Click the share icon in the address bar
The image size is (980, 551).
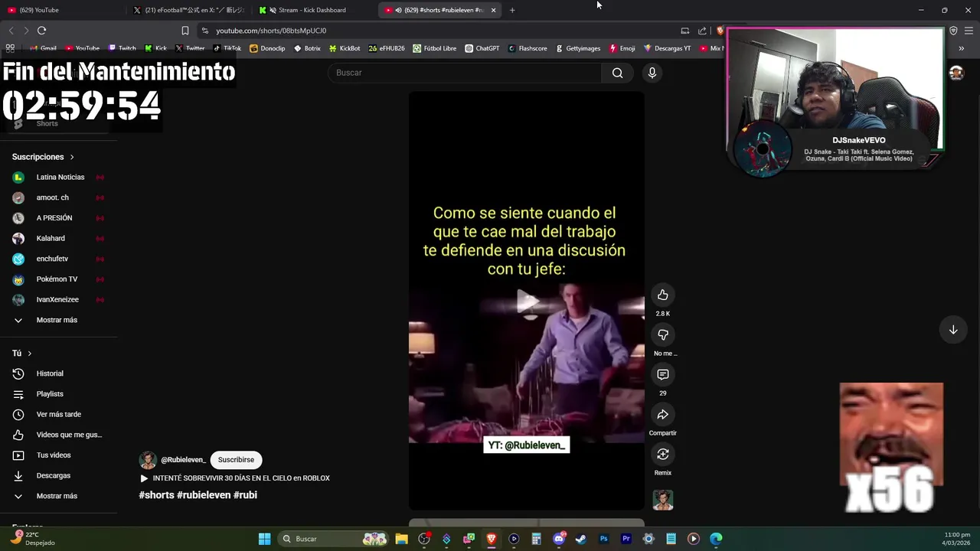[702, 31]
